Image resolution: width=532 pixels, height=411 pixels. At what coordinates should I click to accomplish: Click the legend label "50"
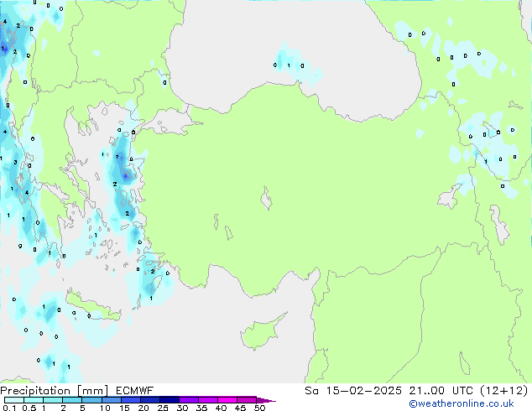click(x=259, y=408)
